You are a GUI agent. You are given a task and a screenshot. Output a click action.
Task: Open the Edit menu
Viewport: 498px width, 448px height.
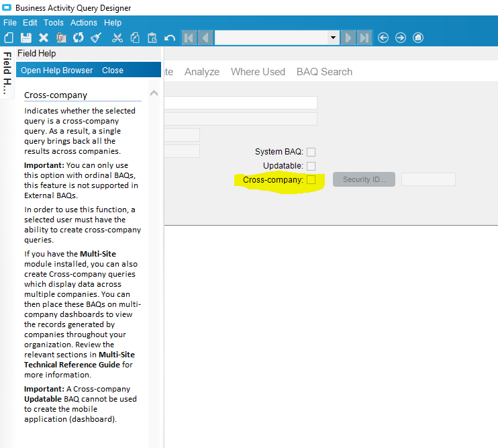(30, 23)
